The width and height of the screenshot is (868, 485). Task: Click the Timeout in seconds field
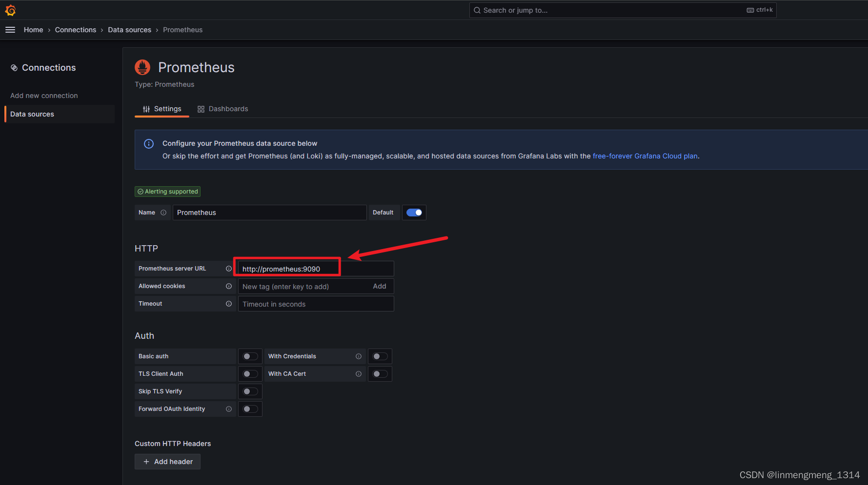point(316,304)
